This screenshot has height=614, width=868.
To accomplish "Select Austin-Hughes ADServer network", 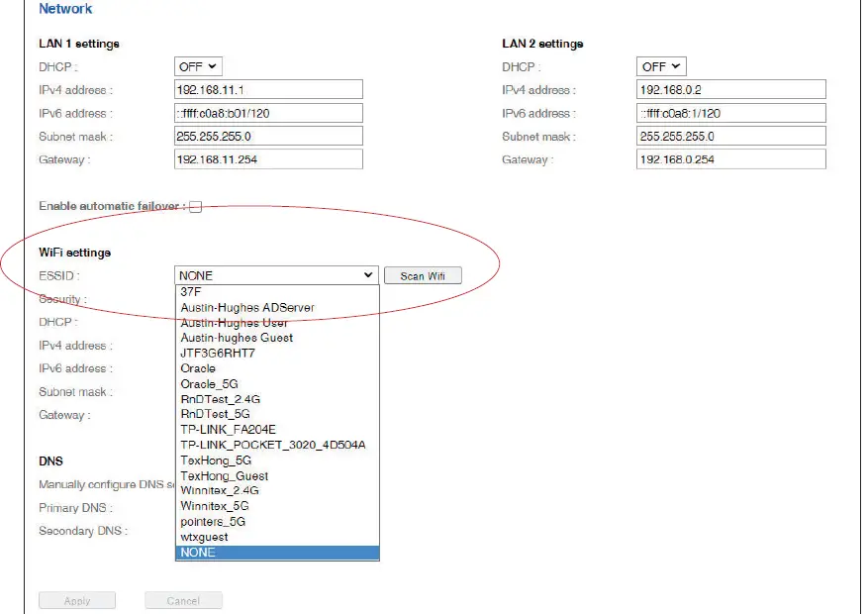I will coord(277,307).
